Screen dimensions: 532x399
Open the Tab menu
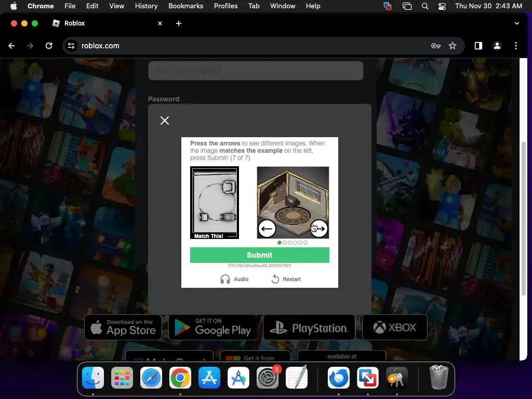[254, 6]
